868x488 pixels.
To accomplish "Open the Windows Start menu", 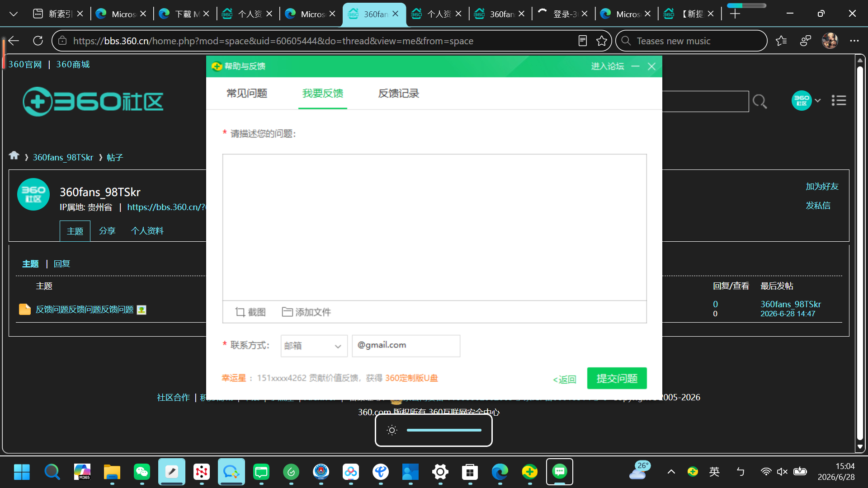I will 22,472.
